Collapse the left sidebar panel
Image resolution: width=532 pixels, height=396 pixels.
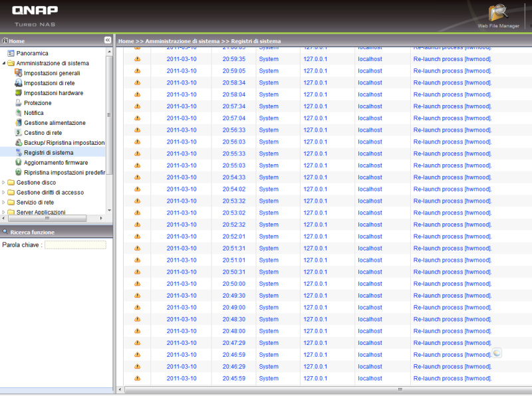tap(107, 41)
